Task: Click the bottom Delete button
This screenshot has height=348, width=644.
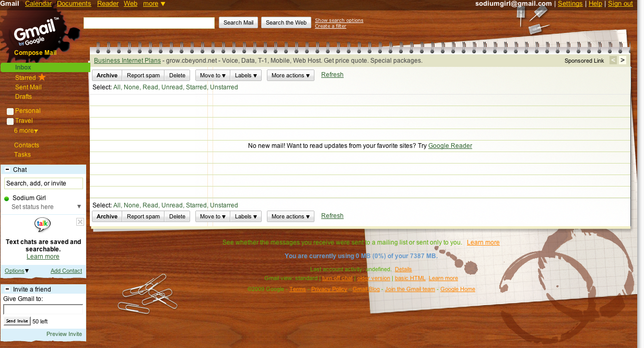Action: click(x=177, y=216)
